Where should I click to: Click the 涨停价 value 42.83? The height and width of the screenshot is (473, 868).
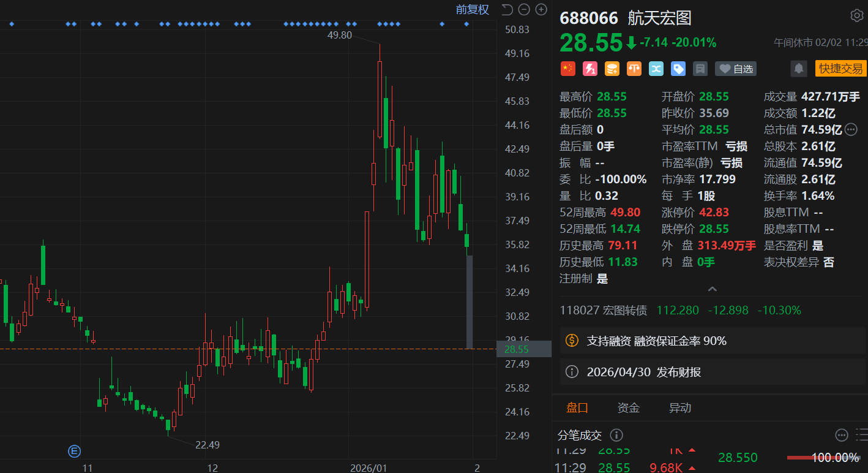tap(713, 213)
